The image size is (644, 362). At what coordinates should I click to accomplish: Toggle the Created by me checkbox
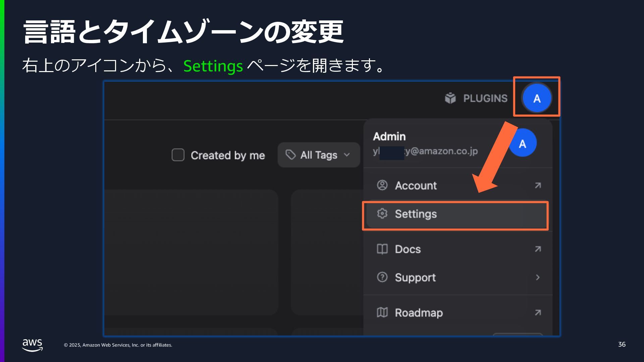pyautogui.click(x=178, y=155)
